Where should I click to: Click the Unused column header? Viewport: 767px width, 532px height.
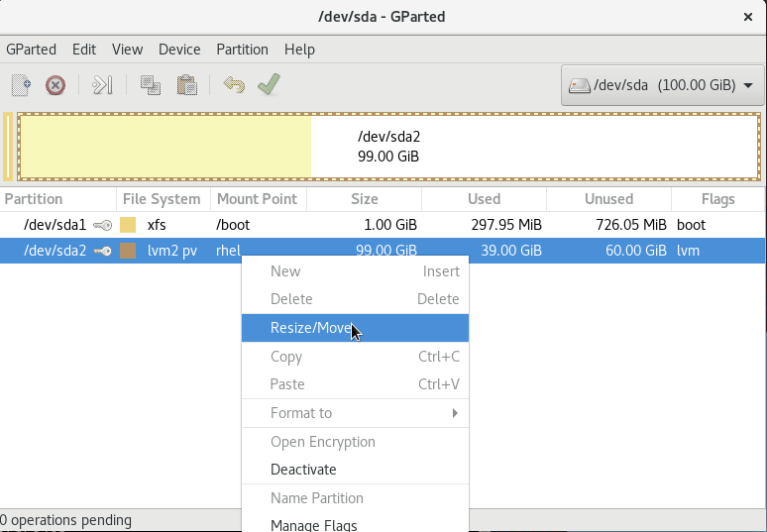608,199
